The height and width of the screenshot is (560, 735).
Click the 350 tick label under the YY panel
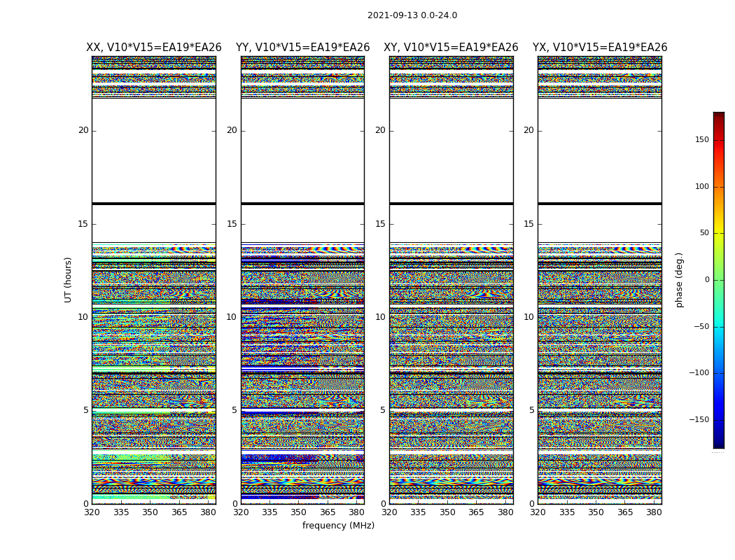[299, 512]
